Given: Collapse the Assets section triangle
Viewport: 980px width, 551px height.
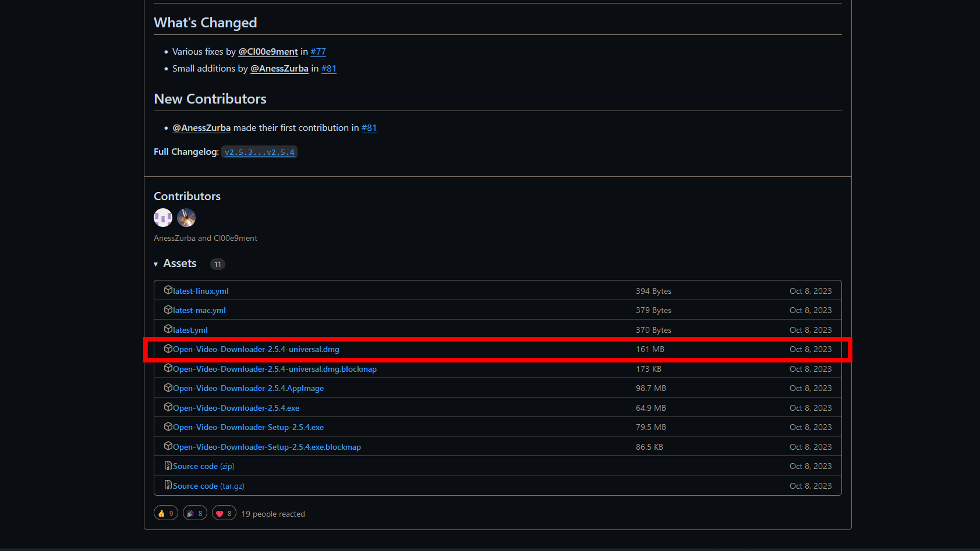Looking at the screenshot, I should (x=156, y=264).
